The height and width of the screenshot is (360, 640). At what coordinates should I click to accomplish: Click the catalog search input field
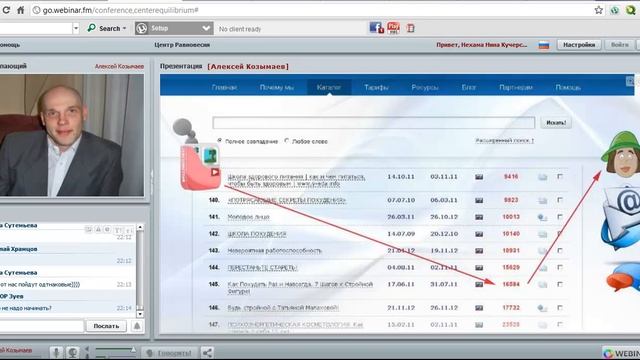[373, 122]
